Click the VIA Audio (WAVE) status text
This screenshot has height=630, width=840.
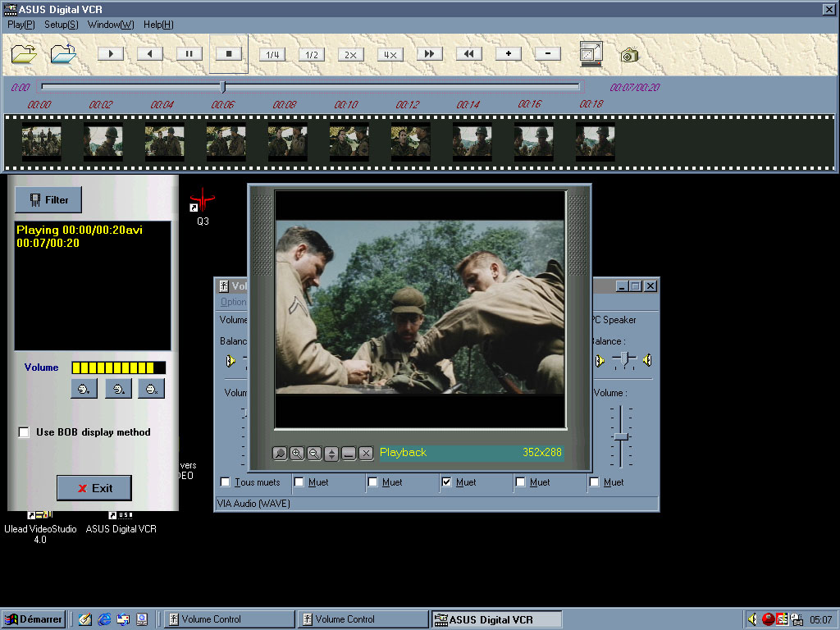(x=253, y=504)
